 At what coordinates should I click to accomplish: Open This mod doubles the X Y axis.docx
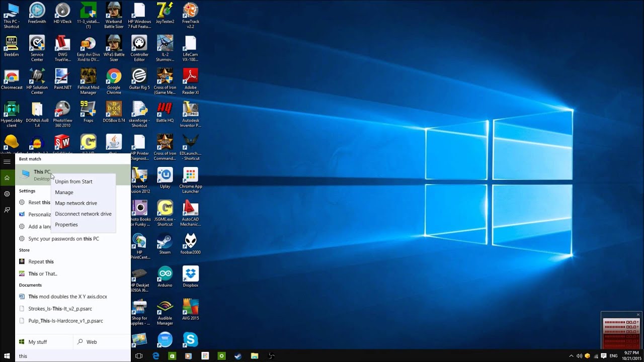point(73,297)
